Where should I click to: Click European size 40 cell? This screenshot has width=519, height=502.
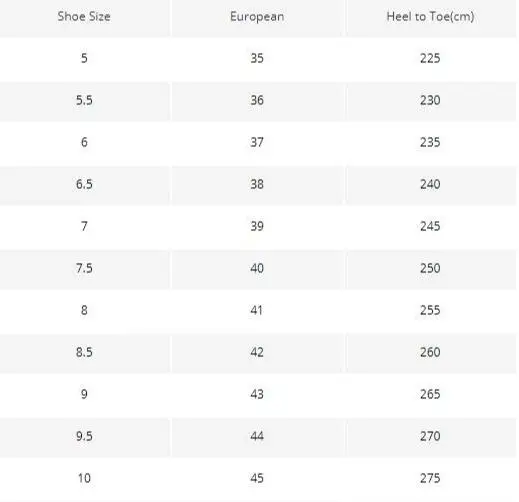[257, 268]
